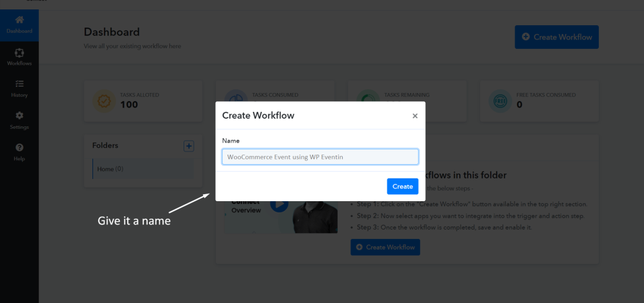The image size is (644, 303).
Task: Play the Connect Overview video
Action: (x=279, y=204)
